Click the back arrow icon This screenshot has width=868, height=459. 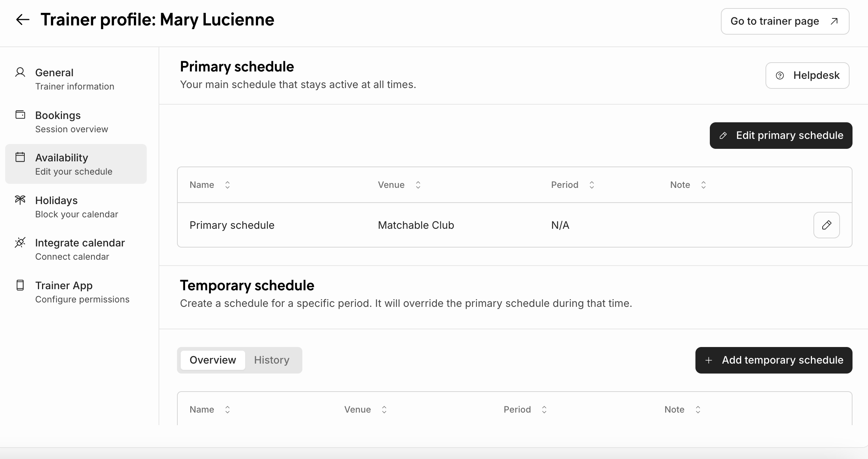pyautogui.click(x=22, y=20)
